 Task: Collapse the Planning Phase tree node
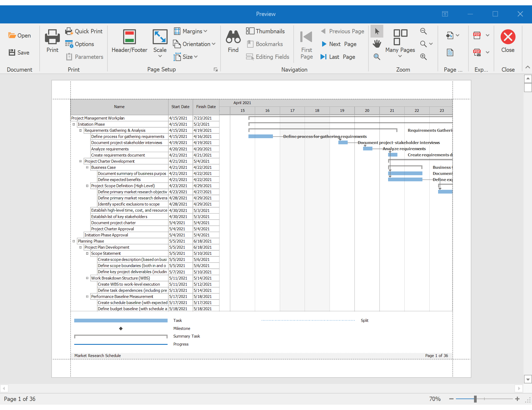tap(74, 241)
